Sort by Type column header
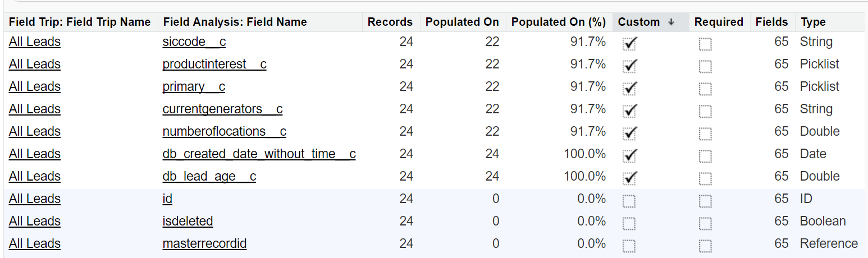 [813, 22]
